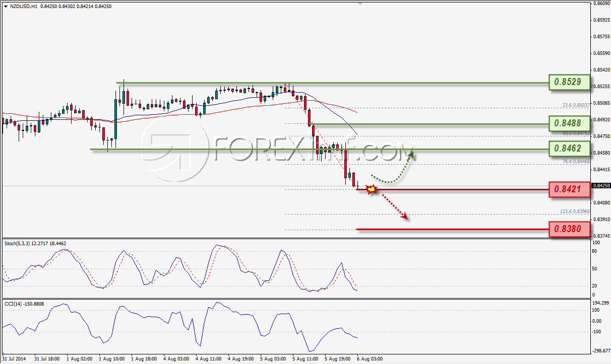Click the yellow burst marker at current price

click(372, 189)
